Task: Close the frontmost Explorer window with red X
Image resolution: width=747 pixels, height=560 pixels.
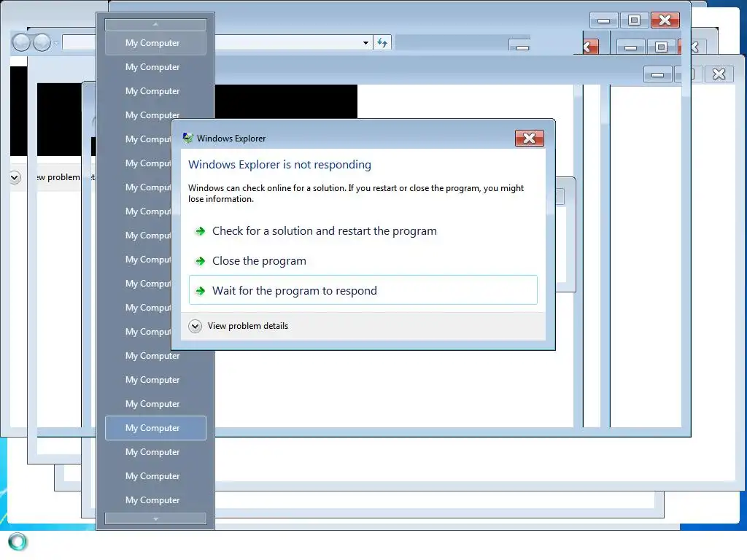Action: coord(665,20)
